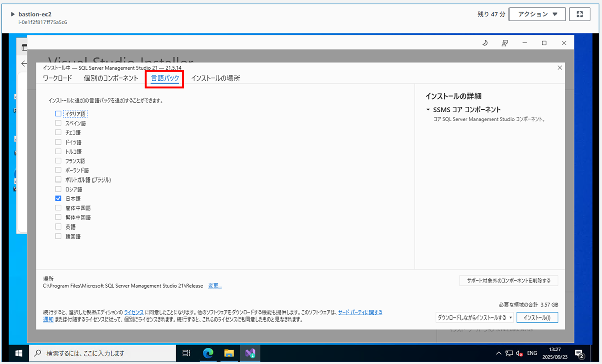This screenshot has width=602, height=364.
Task: Check the フランス語 language pack
Action: click(x=58, y=161)
